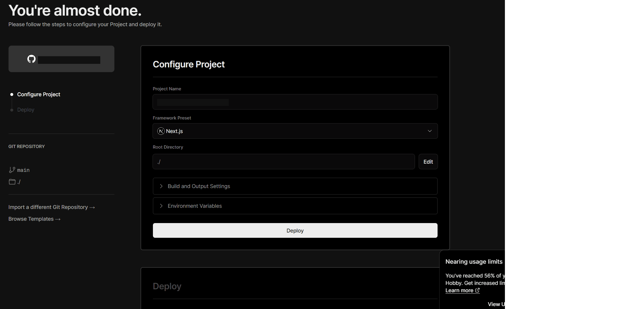This screenshot has height=309, width=644.
Task: Expand the Build and Output Settings section
Action: [x=295, y=186]
